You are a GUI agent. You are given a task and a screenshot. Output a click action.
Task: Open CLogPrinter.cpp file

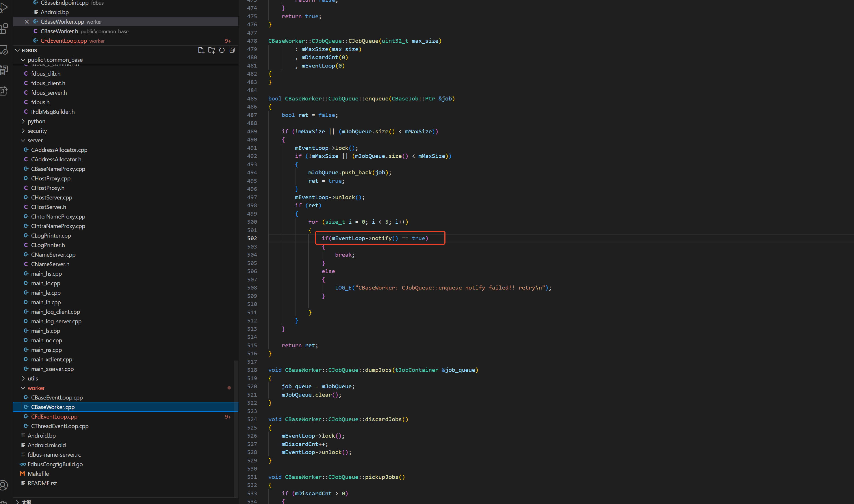[x=125, y=235]
